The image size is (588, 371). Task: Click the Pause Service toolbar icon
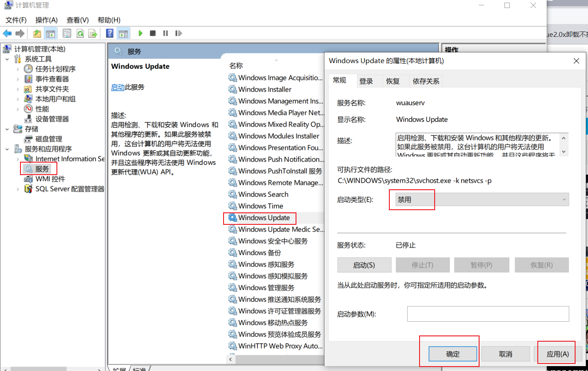(x=165, y=33)
